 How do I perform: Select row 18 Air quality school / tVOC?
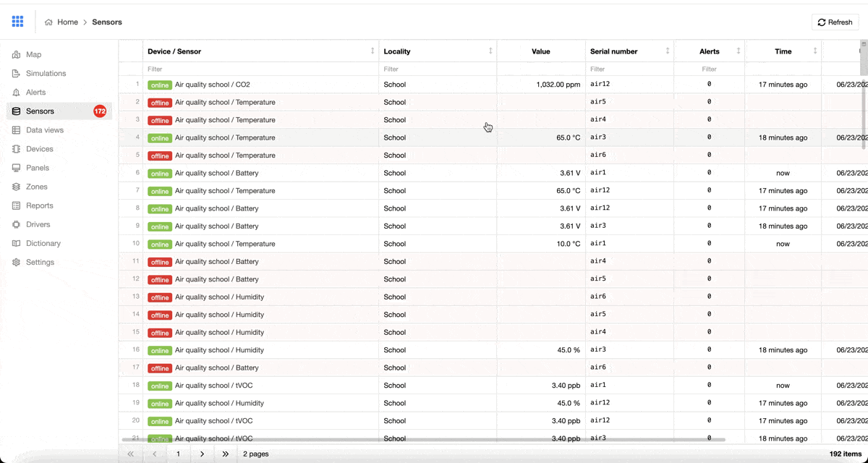coord(493,386)
